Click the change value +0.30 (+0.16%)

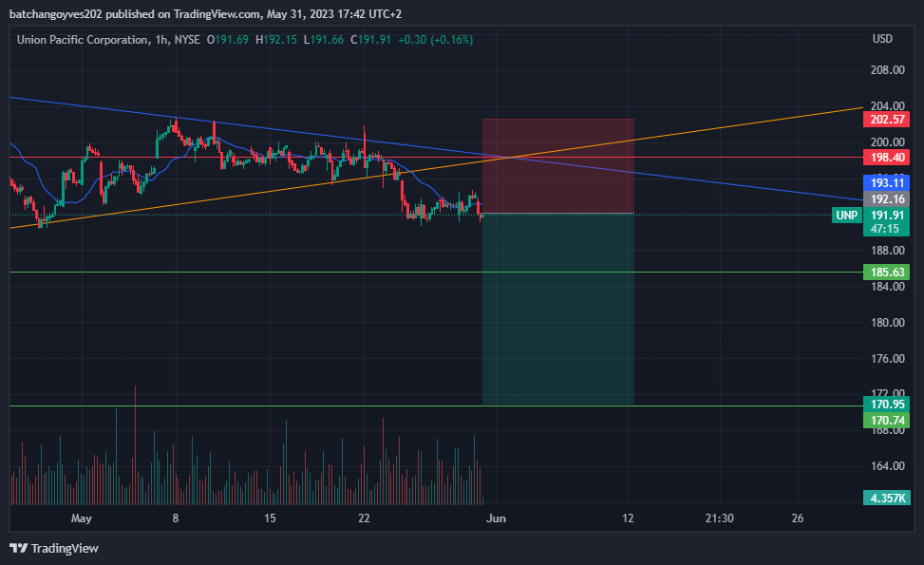pyautogui.click(x=436, y=40)
